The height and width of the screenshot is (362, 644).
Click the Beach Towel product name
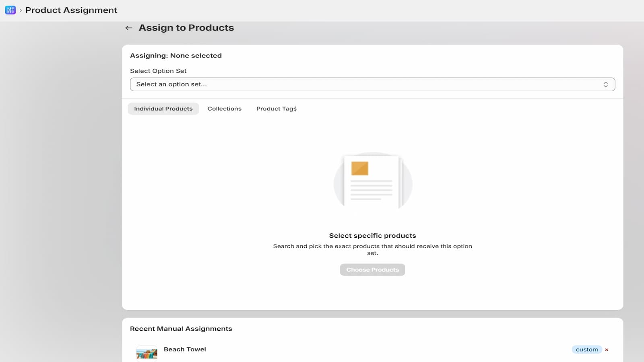click(x=184, y=349)
